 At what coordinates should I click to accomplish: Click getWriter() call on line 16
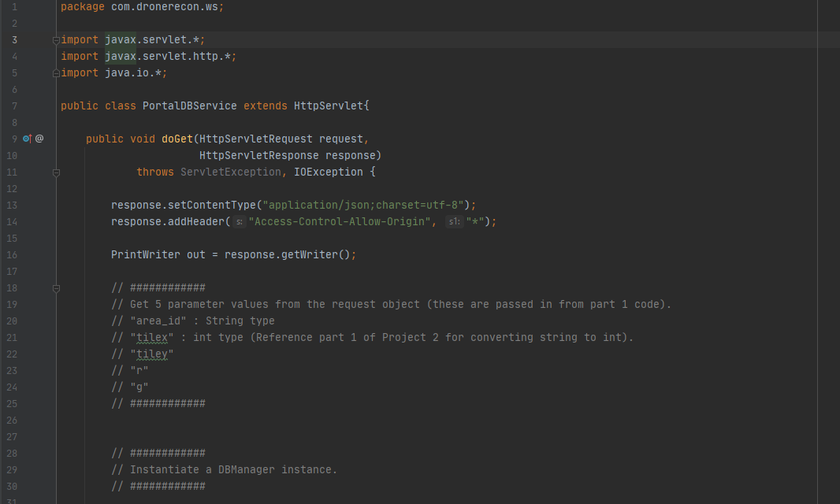coord(316,255)
